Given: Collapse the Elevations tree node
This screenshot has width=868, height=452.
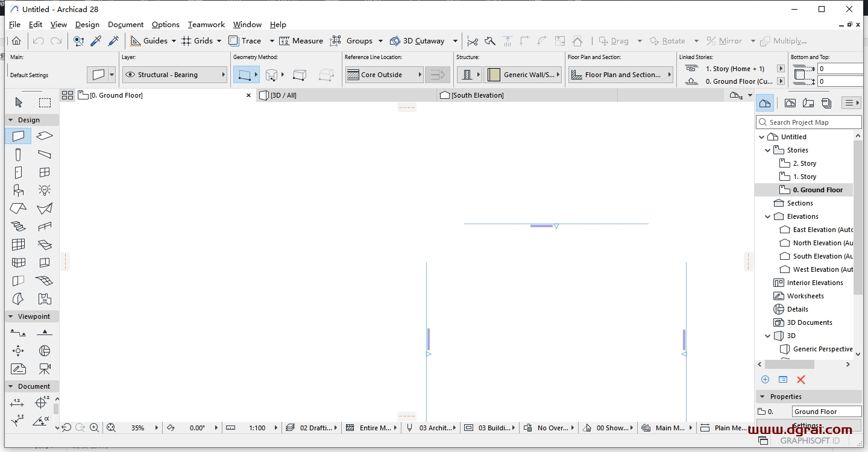Looking at the screenshot, I should tap(767, 216).
